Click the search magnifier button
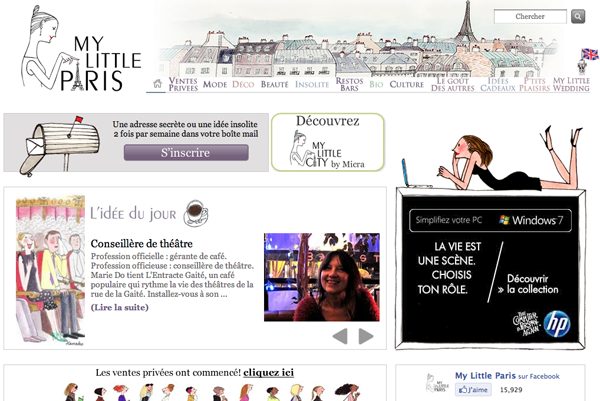 tap(578, 16)
